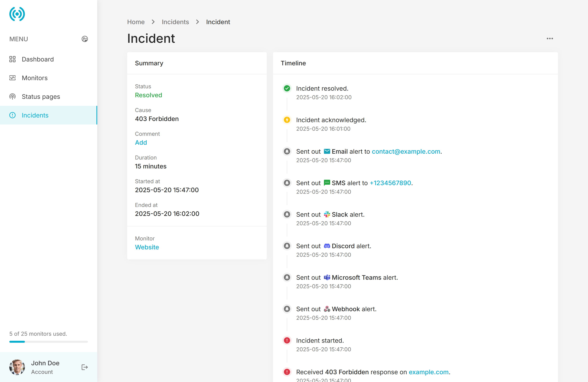Open the three-dot incident options menu
Screen dimensions: 588x382
pyautogui.click(x=550, y=39)
